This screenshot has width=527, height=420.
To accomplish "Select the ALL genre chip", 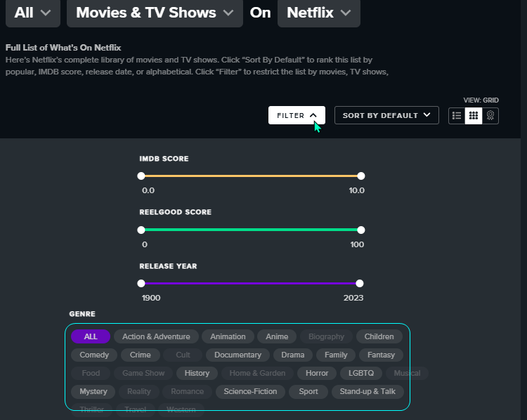I will 91,336.
